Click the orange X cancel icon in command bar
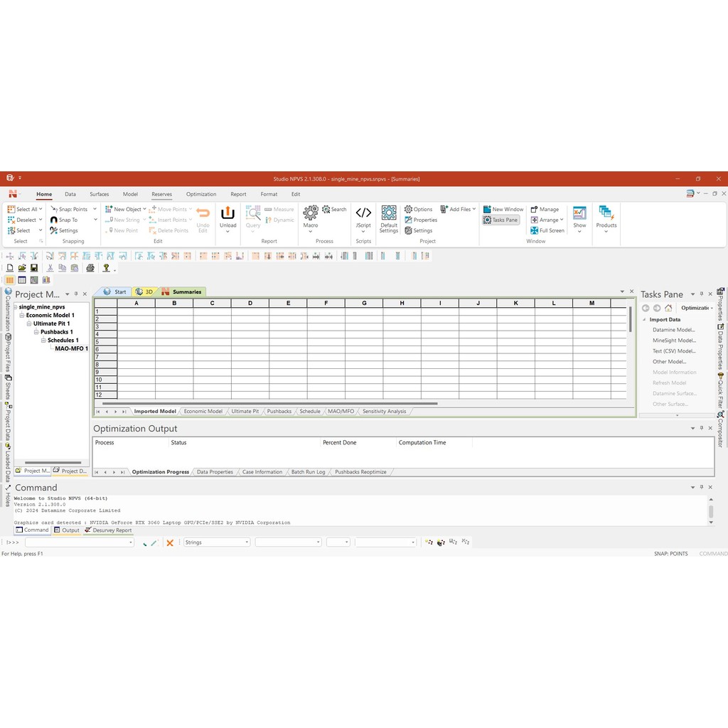This screenshot has width=728, height=728. [x=170, y=542]
